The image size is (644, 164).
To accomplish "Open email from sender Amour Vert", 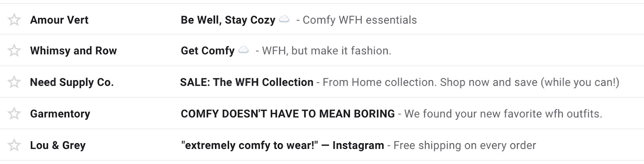I will click(x=59, y=20).
